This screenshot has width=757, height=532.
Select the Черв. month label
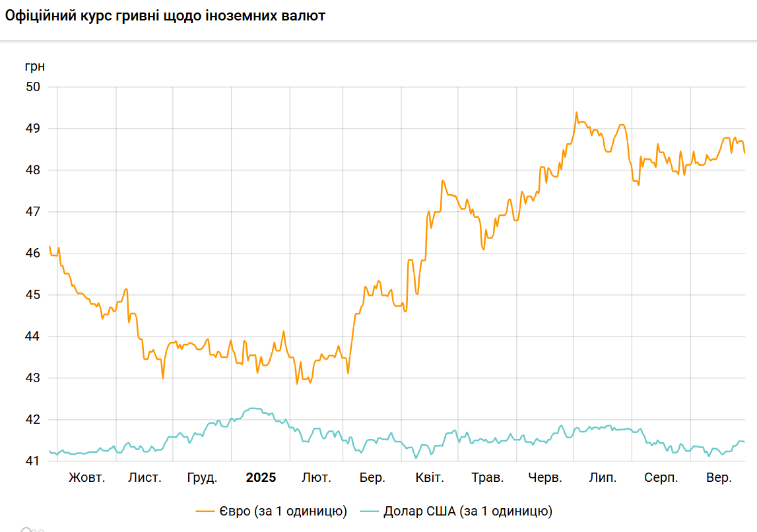(545, 478)
